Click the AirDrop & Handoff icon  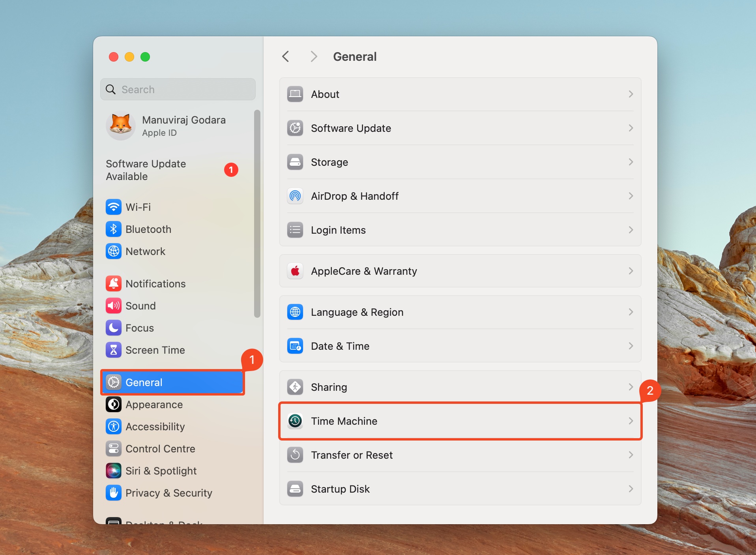click(295, 196)
